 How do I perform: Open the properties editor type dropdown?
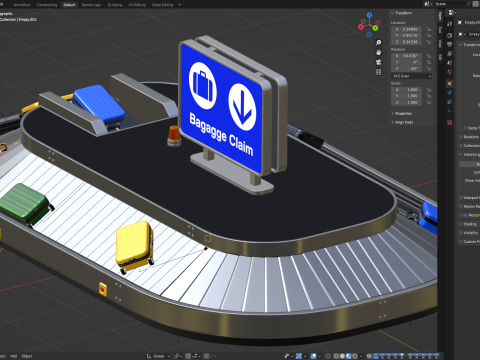453,13
